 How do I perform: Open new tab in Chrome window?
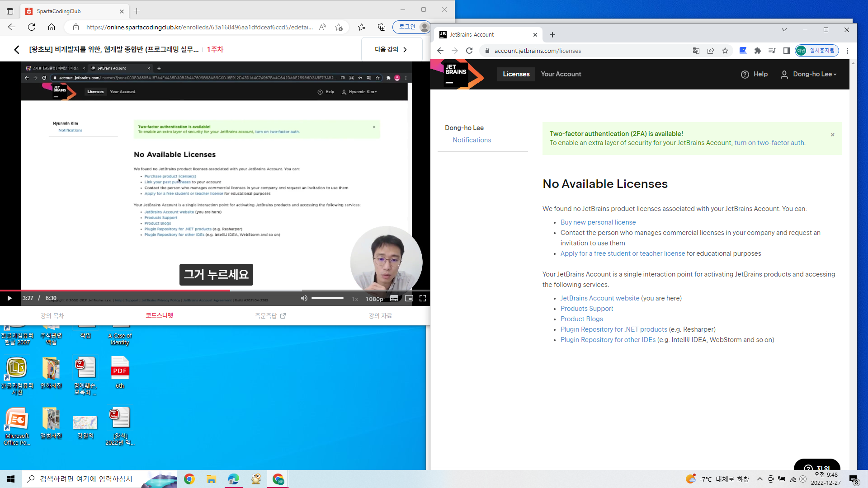pyautogui.click(x=552, y=35)
